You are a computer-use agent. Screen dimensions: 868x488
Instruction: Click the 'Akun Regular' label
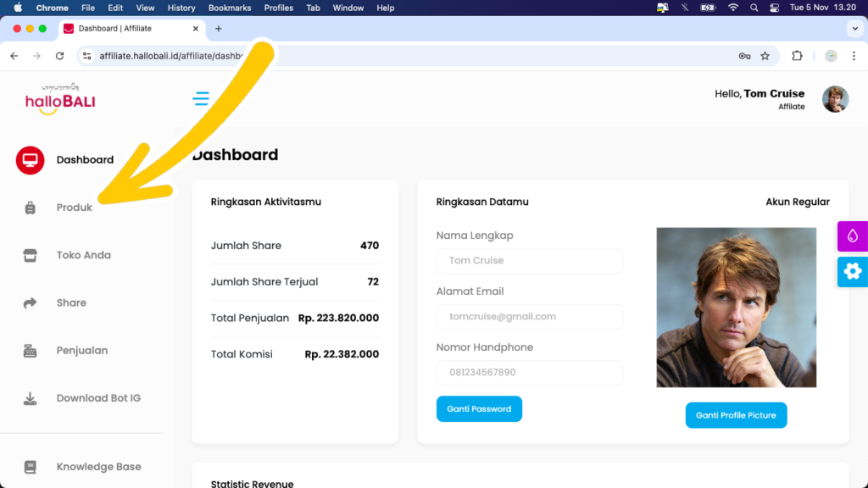pyautogui.click(x=797, y=202)
